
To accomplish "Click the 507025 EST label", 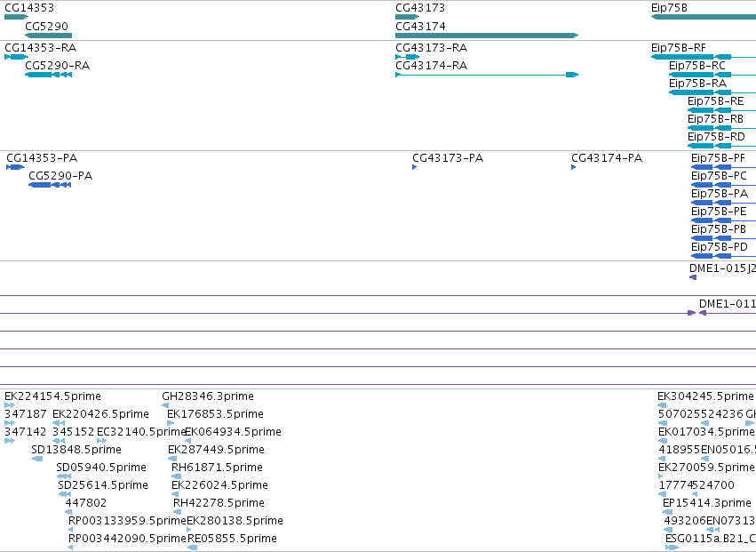I will click(680, 414).
